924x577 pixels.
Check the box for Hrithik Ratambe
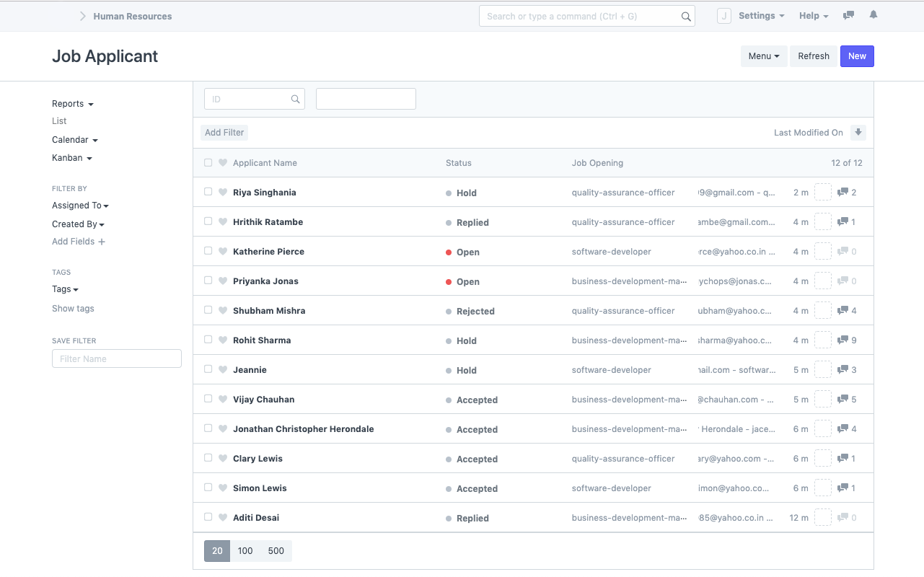click(x=208, y=221)
